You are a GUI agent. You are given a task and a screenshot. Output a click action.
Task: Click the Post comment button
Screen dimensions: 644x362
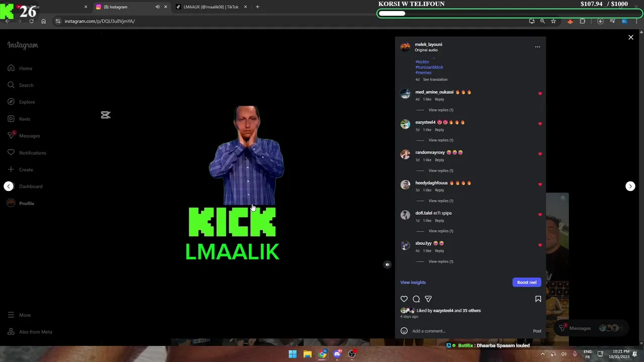click(x=537, y=331)
